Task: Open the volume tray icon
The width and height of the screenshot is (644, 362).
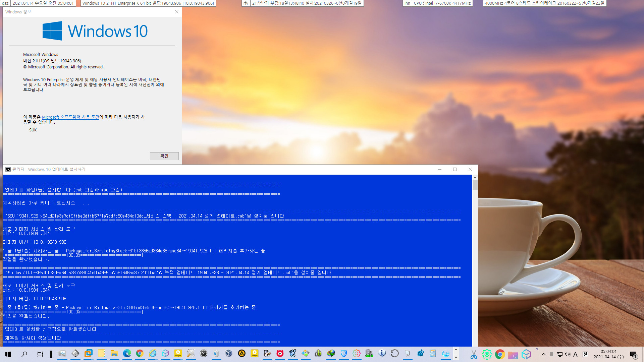Action: coord(567,354)
